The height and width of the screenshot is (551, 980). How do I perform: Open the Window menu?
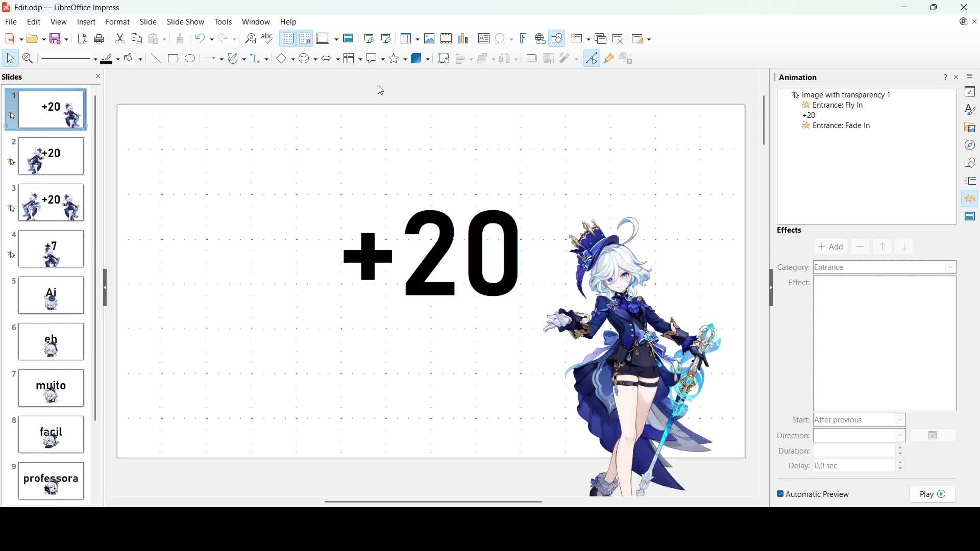[256, 22]
